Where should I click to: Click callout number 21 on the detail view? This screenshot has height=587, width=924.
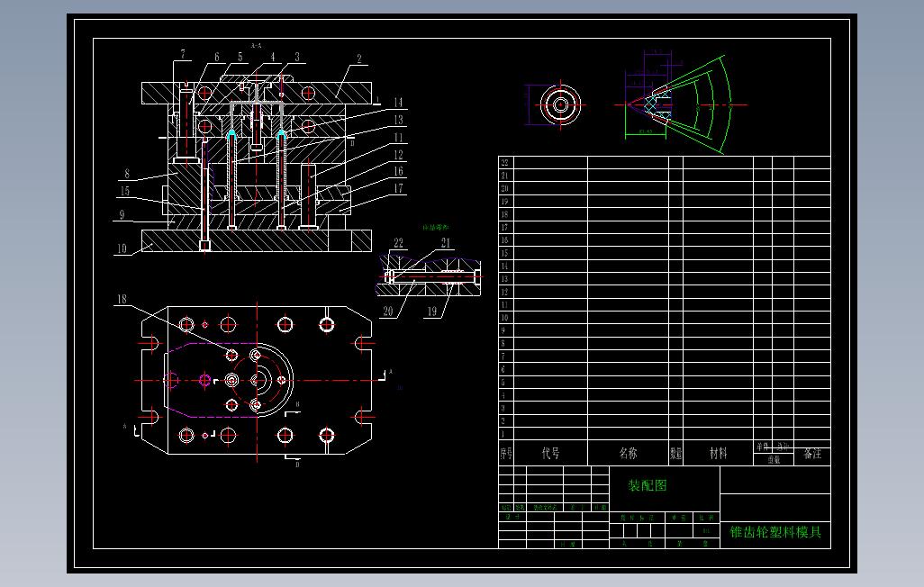[x=446, y=243]
